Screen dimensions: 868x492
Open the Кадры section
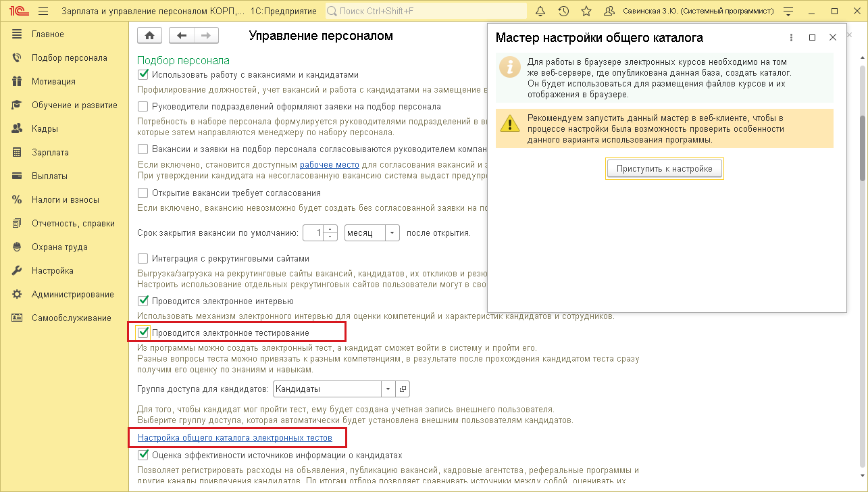click(x=45, y=129)
